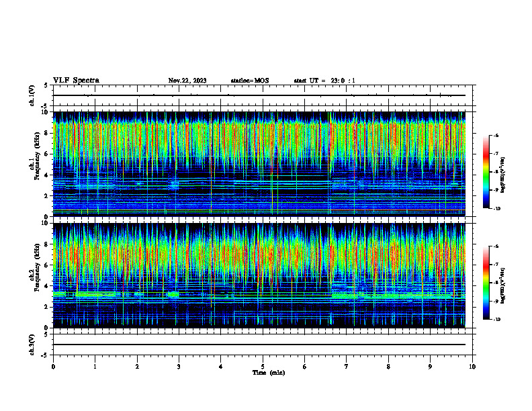Click the '4' kHz tick on ch.2 frequency axis

(x=47, y=286)
